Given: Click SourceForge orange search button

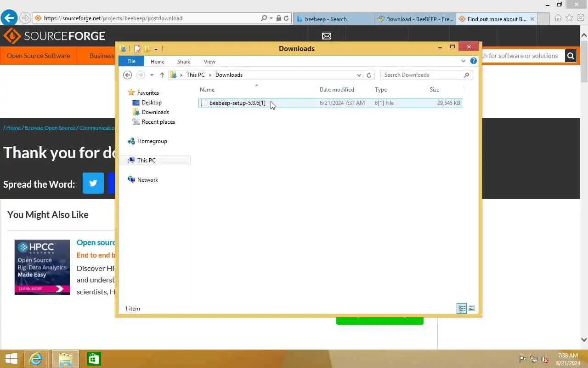Looking at the screenshot, I should tap(571, 56).
